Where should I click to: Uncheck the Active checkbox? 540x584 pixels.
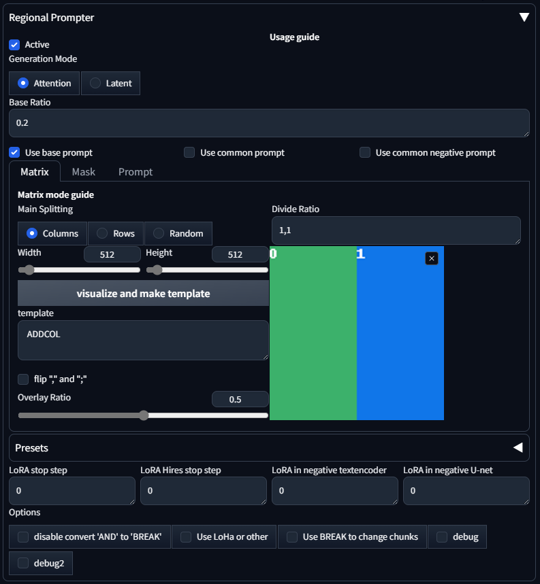tap(14, 45)
